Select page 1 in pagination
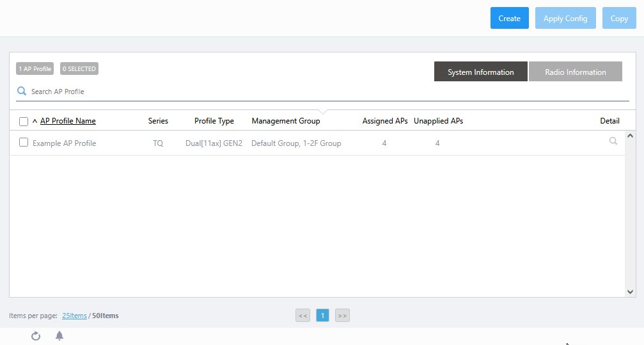 (x=323, y=316)
